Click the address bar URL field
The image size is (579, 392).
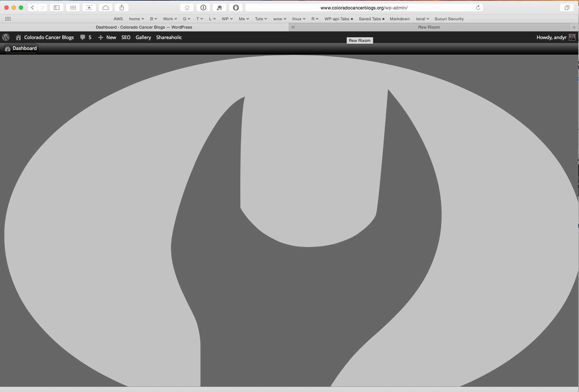click(364, 8)
